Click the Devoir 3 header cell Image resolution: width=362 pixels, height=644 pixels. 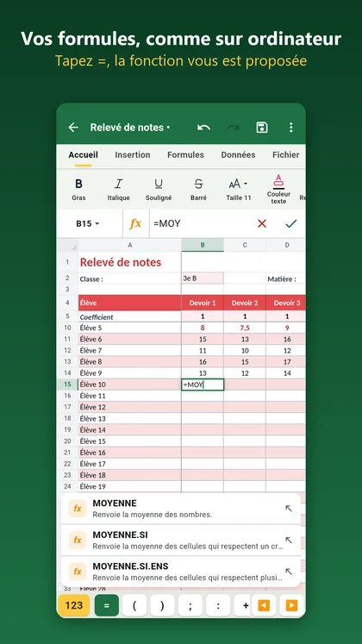(285, 303)
